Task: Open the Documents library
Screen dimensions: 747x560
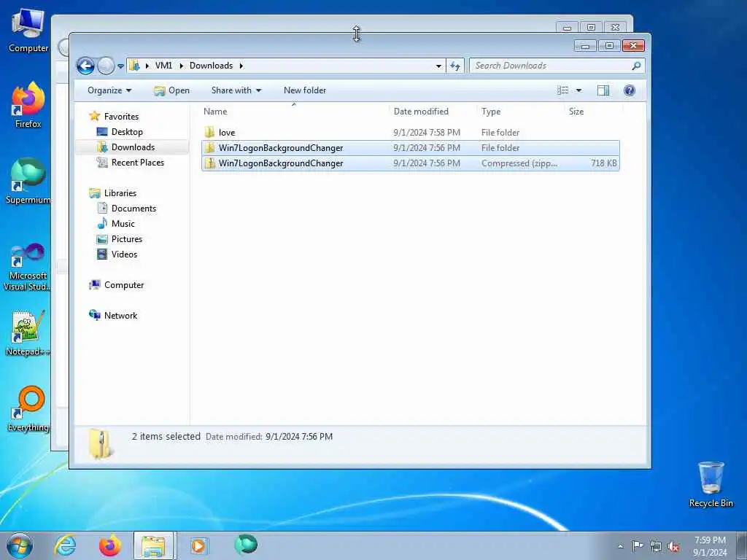Action: point(133,208)
